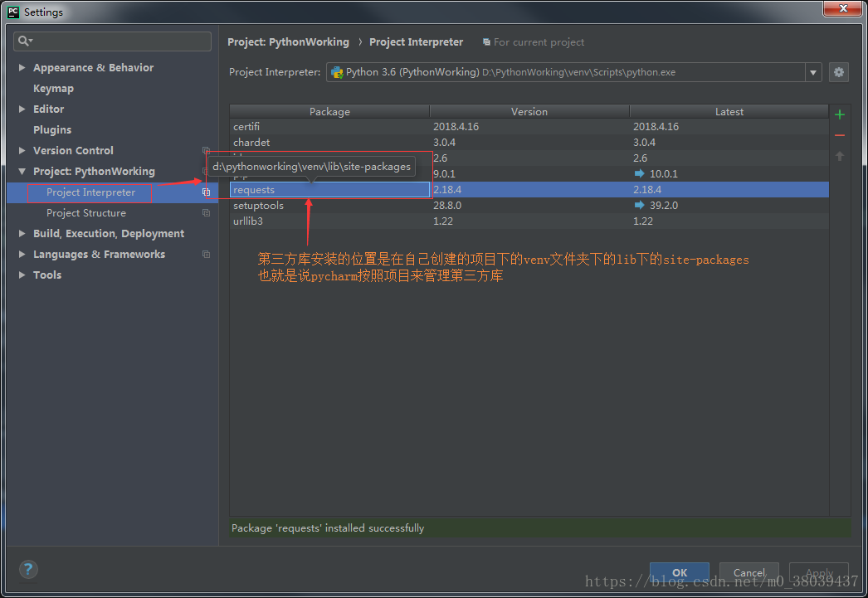Expand the Tools section
The image size is (868, 598).
coord(22,275)
